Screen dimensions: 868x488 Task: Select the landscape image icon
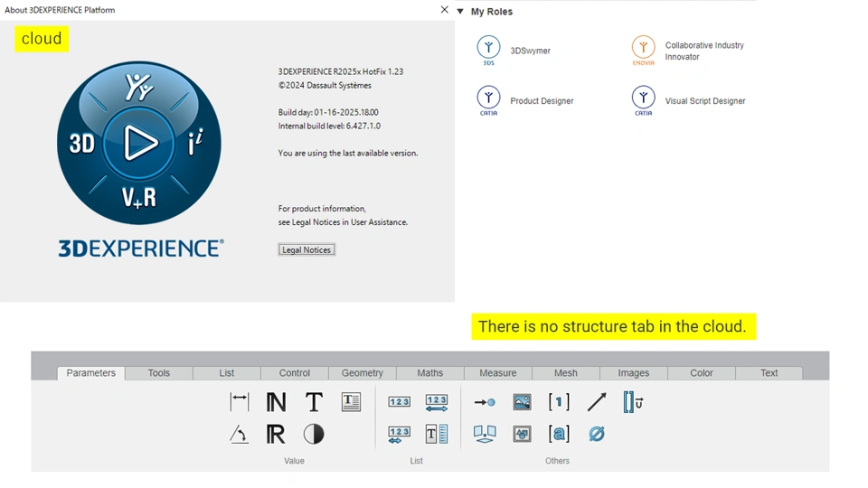point(522,401)
